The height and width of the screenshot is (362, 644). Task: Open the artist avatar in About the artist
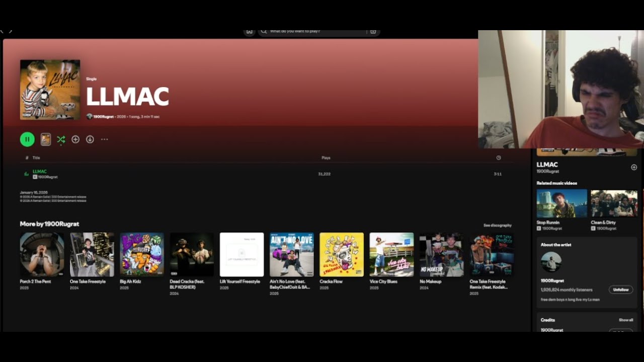pyautogui.click(x=551, y=262)
